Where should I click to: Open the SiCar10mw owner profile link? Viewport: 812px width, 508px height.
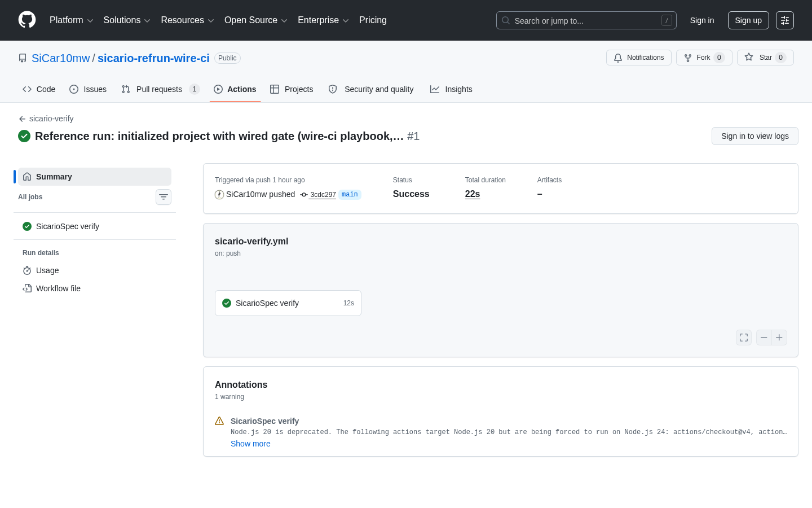[x=60, y=58]
